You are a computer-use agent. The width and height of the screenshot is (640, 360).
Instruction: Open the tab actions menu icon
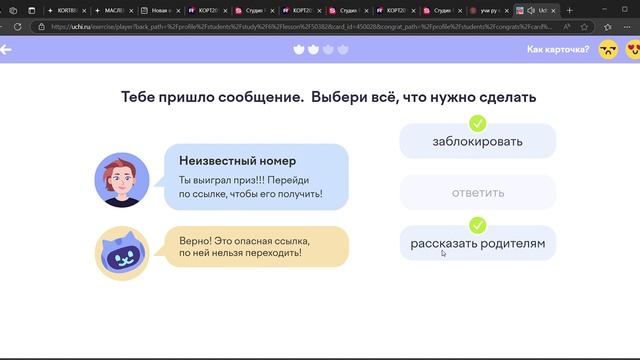click(x=32, y=11)
